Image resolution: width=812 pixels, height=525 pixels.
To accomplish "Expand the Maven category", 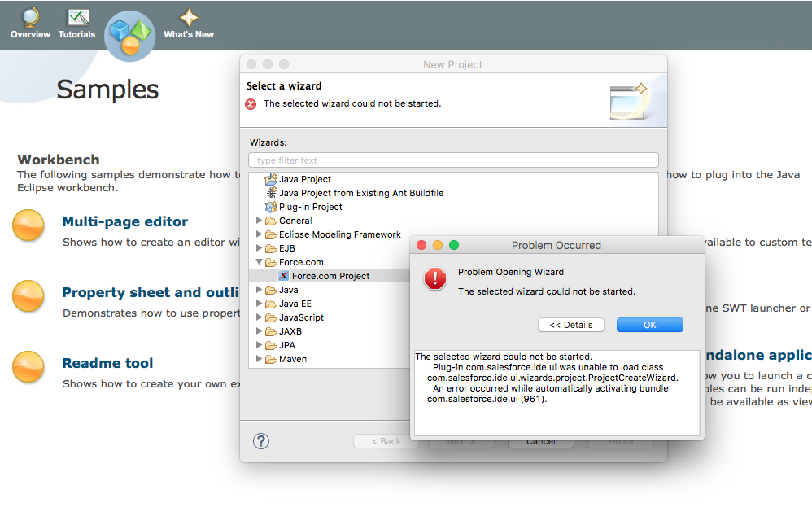I will pyautogui.click(x=259, y=359).
